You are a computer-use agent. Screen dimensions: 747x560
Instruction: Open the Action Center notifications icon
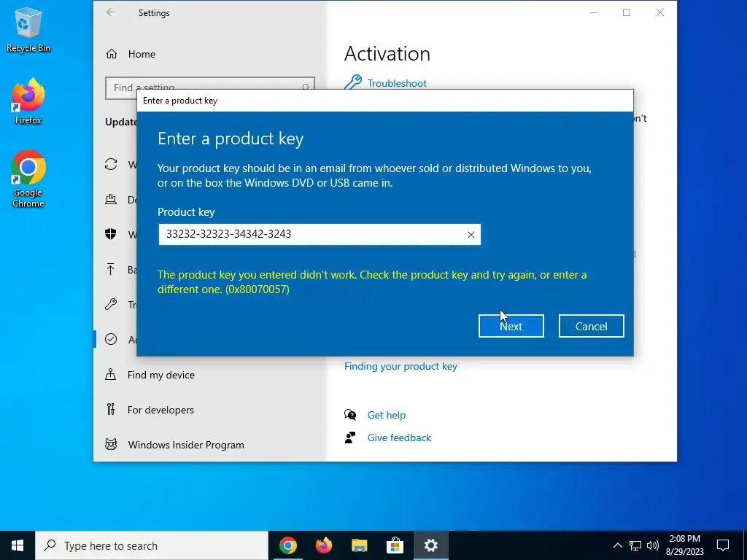point(723,545)
